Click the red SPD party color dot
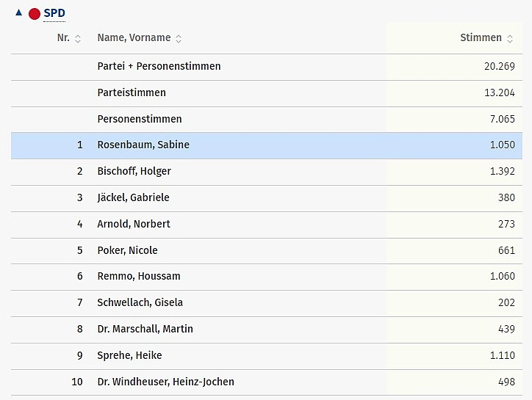The width and height of the screenshot is (532, 400). 34,13
